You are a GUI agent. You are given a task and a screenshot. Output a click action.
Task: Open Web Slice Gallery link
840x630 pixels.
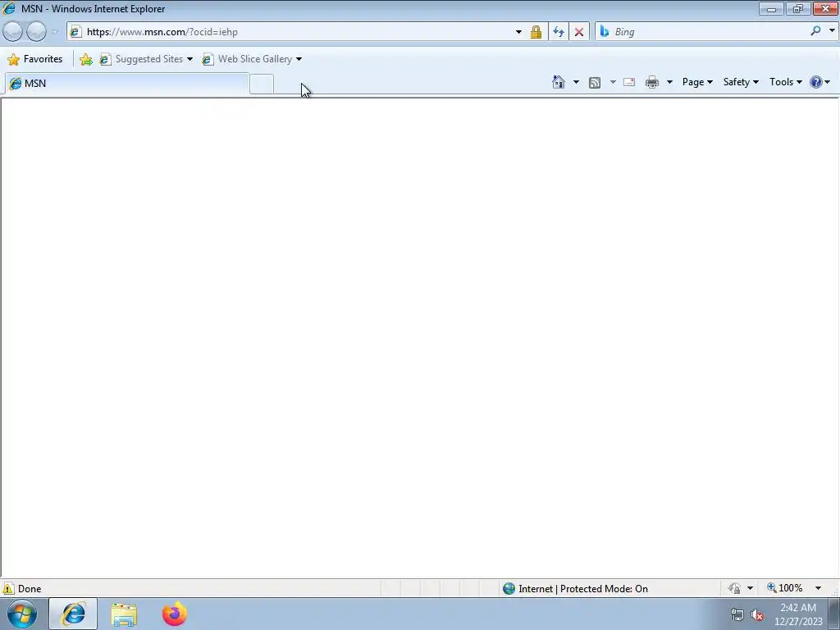[247, 59]
